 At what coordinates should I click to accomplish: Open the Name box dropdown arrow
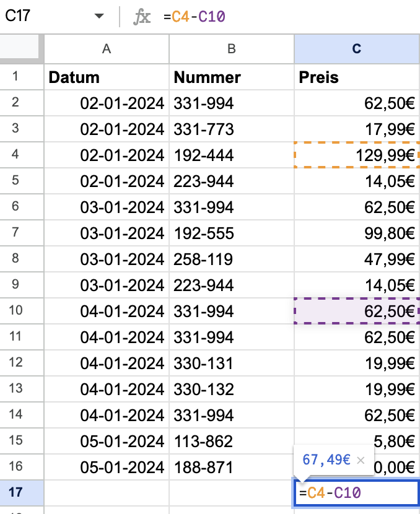99,15
